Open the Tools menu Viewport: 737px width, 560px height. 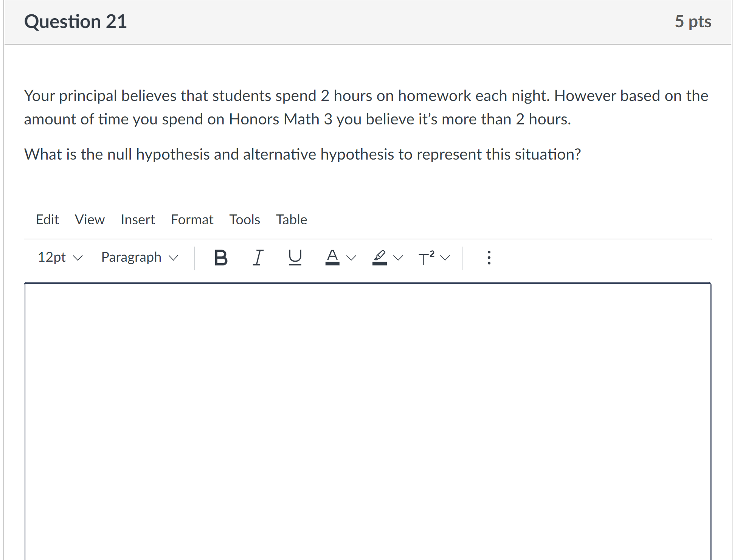click(245, 220)
